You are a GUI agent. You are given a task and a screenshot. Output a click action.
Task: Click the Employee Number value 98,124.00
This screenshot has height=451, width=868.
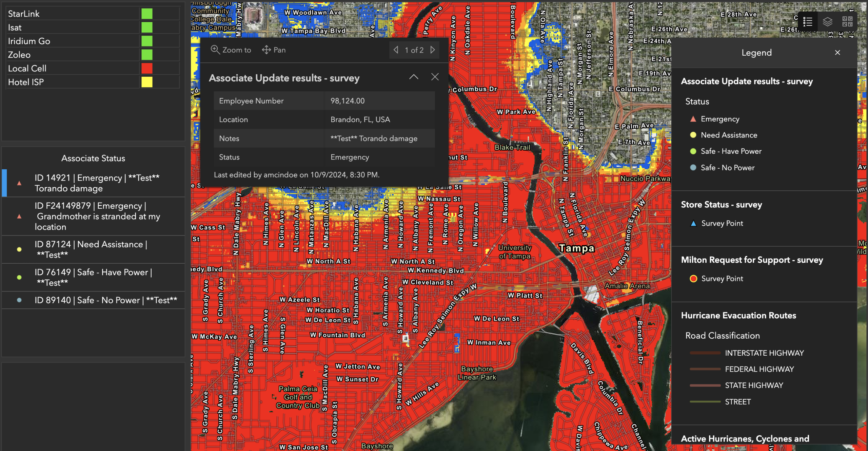348,101
